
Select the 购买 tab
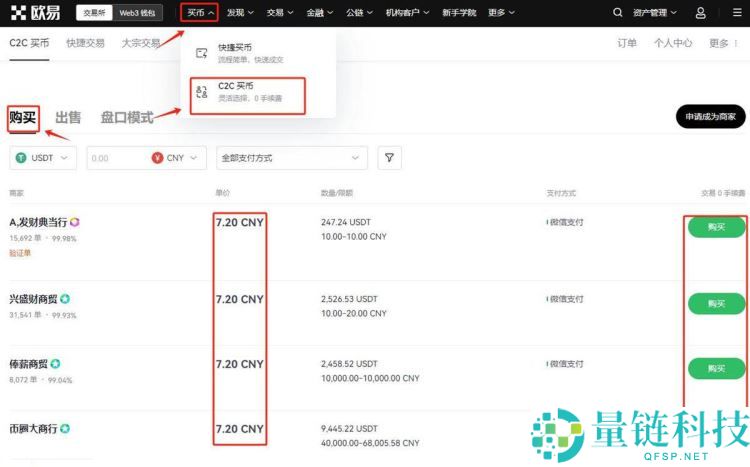tap(22, 117)
